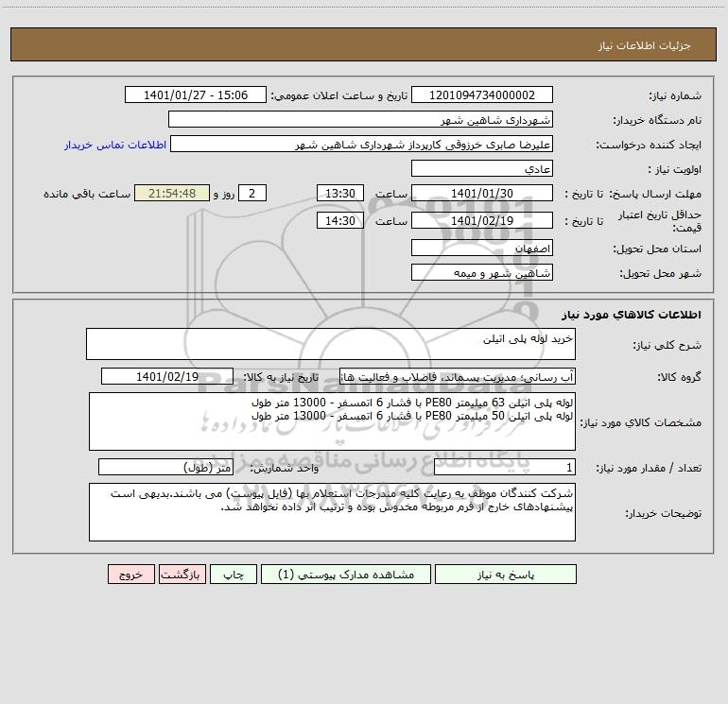
Task: Click the label مشخصات کالای مورد نیاز
Action: (641, 422)
